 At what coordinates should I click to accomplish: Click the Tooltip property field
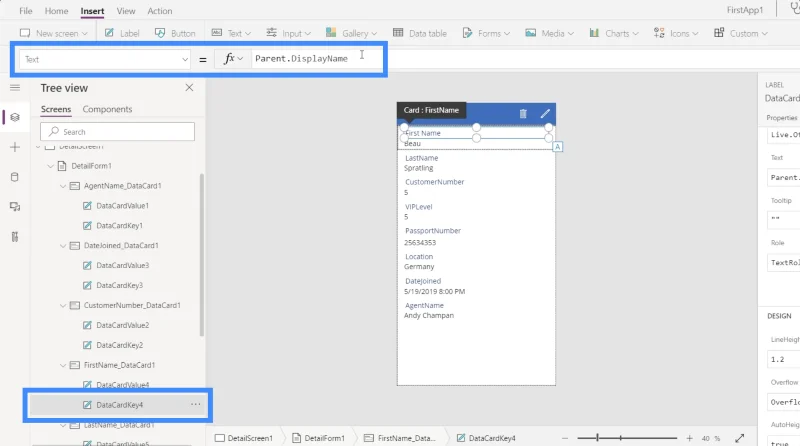[783, 219]
